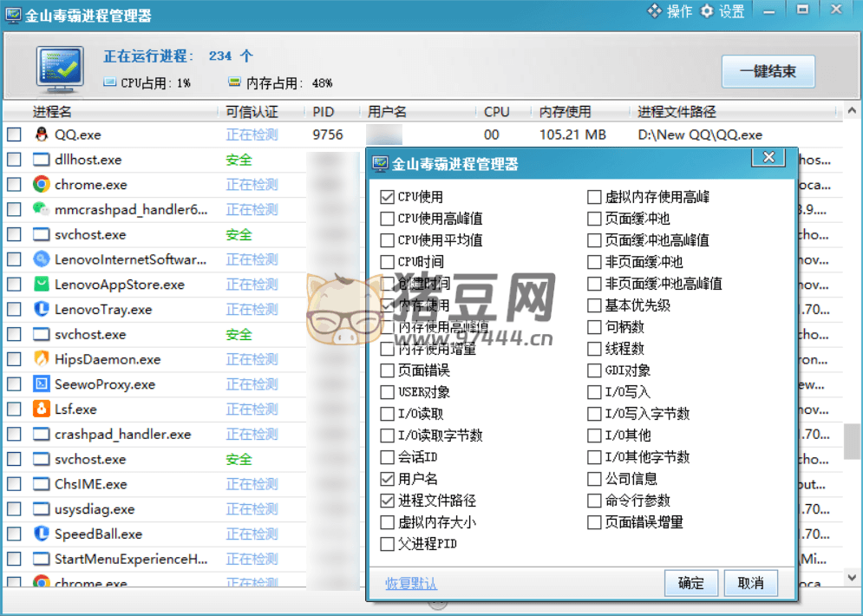This screenshot has width=863, height=616.
Task: Click the HipsDaemon.exe flame icon
Action: tap(42, 359)
